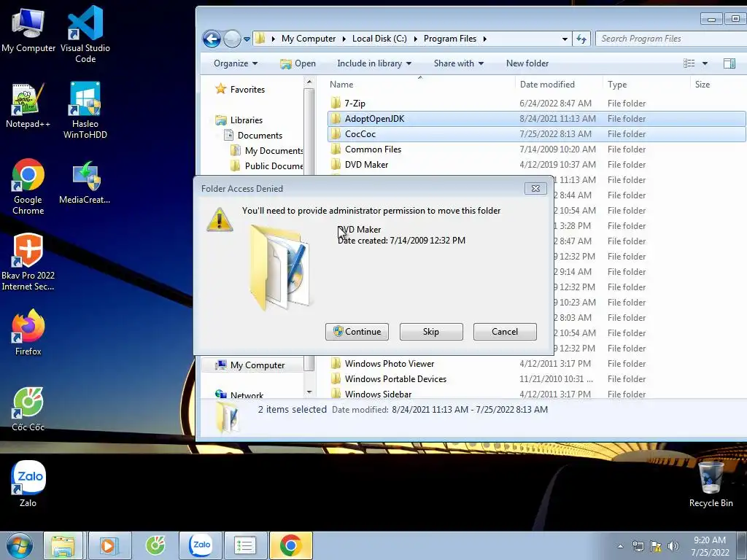Click Cancel in Folder Access Denied dialog
This screenshot has height=560, width=747.
click(505, 332)
